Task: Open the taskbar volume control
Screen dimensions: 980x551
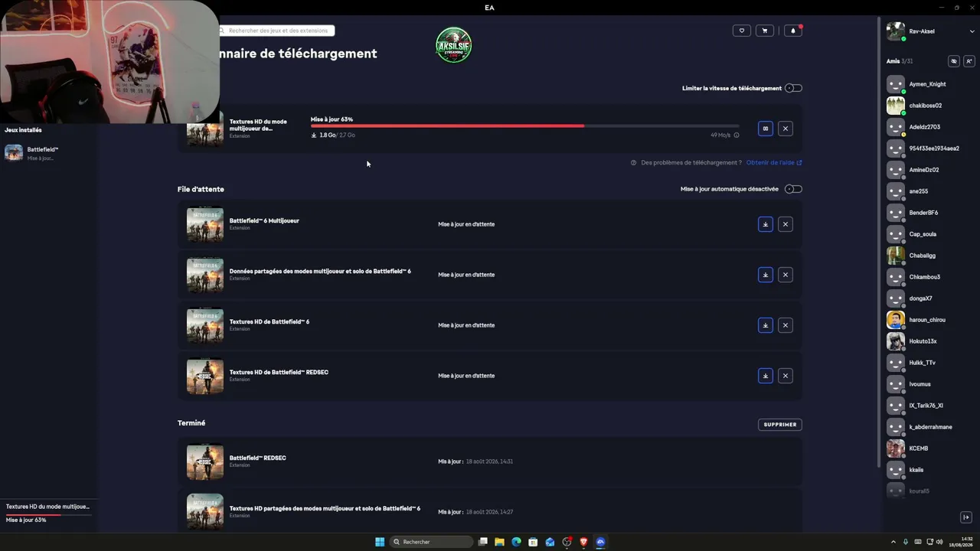Action: [940, 542]
